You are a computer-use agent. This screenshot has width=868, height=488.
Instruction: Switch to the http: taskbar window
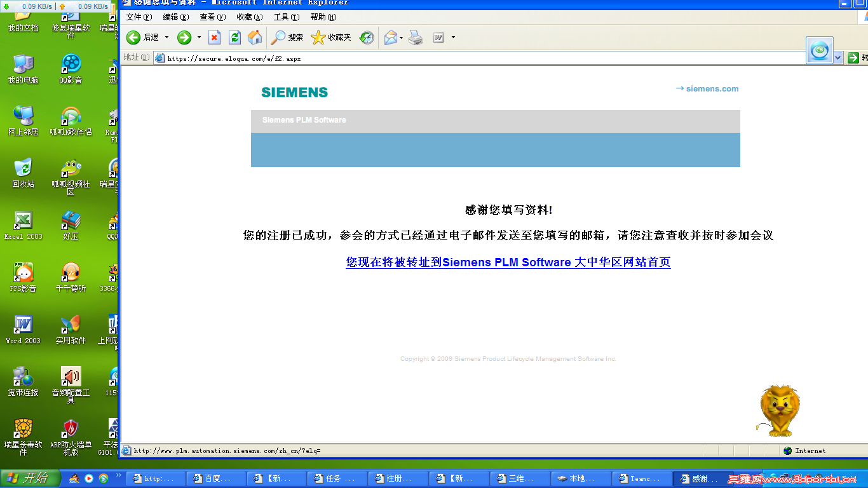[156, 478]
